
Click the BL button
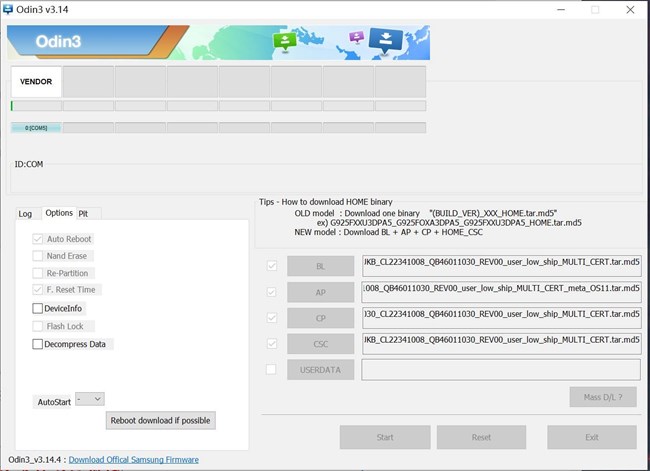[320, 266]
